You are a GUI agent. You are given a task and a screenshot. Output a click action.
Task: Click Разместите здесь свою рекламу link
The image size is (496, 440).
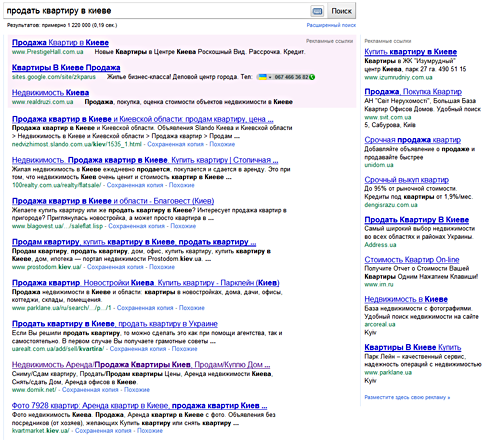(407, 397)
